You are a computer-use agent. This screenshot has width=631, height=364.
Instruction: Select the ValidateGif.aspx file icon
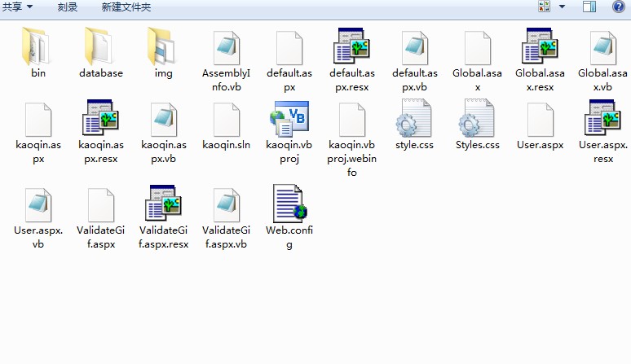click(x=101, y=205)
